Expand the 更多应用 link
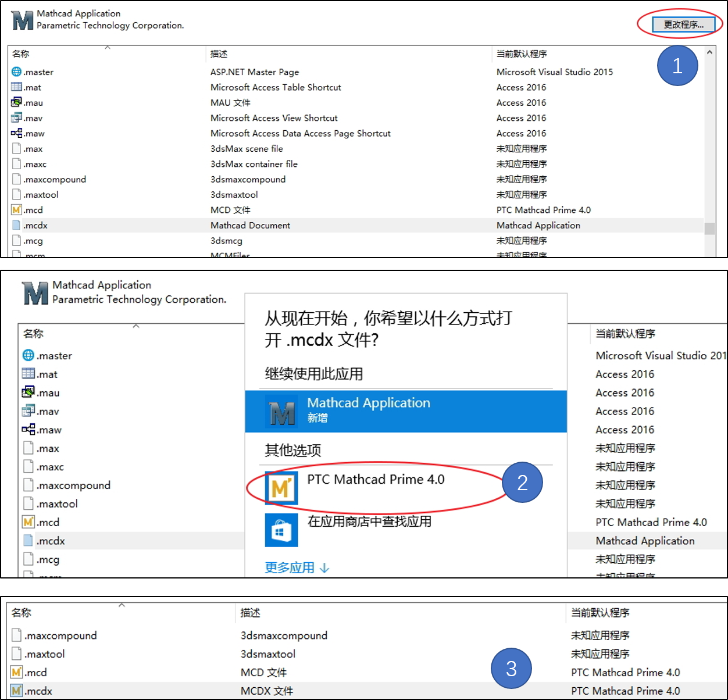Screen dimensions: 728x700 tap(297, 567)
